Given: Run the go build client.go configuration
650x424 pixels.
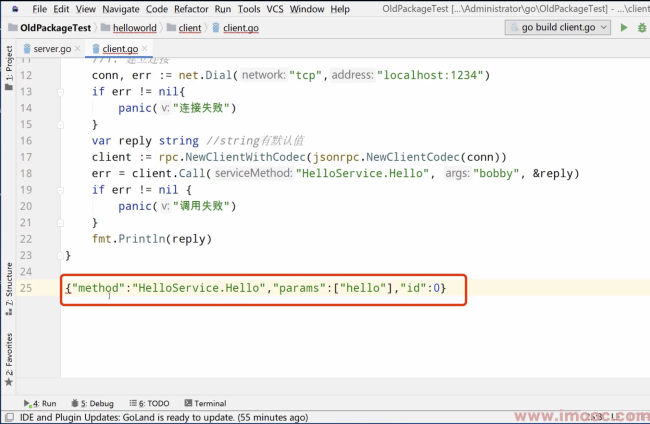Looking at the screenshot, I should point(623,27).
